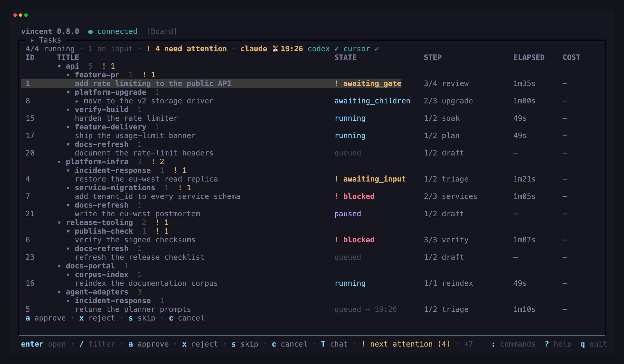
Task: Collapse the service-migrations subgroup
Action: (x=68, y=188)
